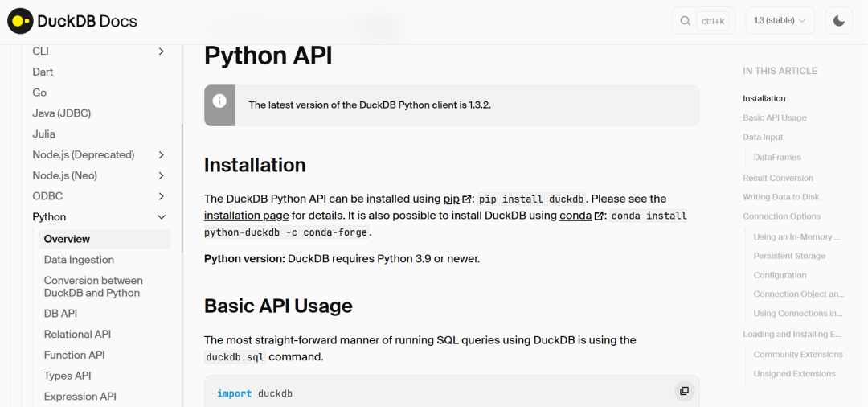Open the Expression API page

pos(80,397)
